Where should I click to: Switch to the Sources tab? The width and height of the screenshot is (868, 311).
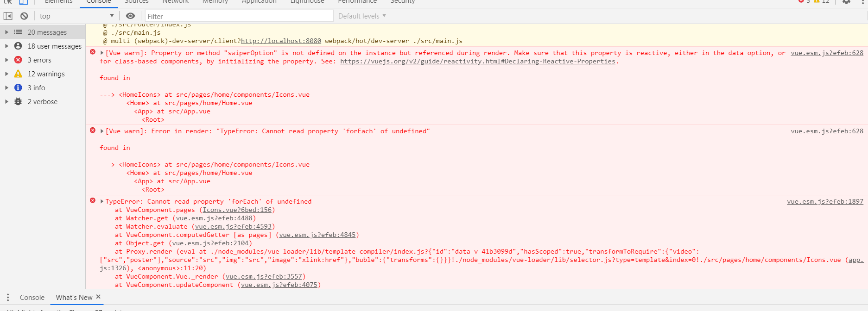coord(137,2)
